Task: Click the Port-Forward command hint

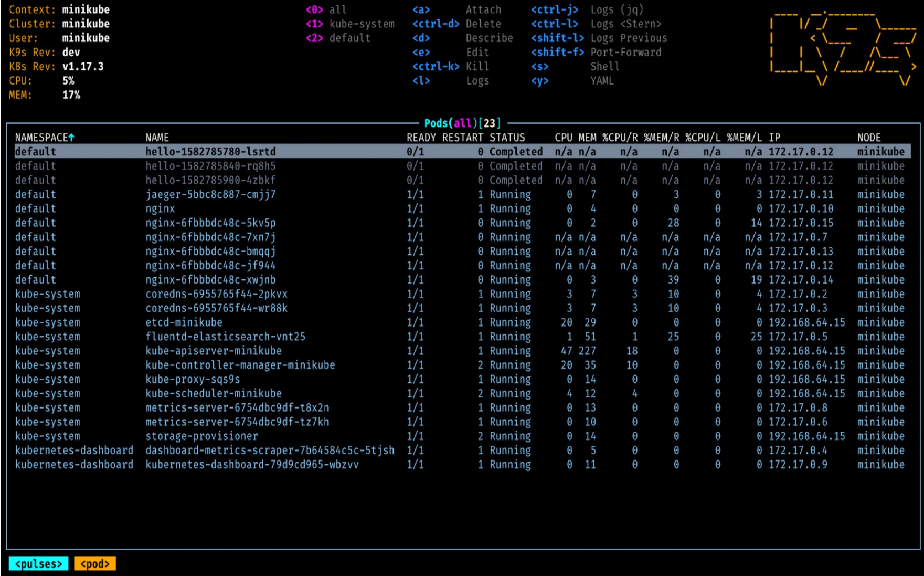Action: coord(596,52)
